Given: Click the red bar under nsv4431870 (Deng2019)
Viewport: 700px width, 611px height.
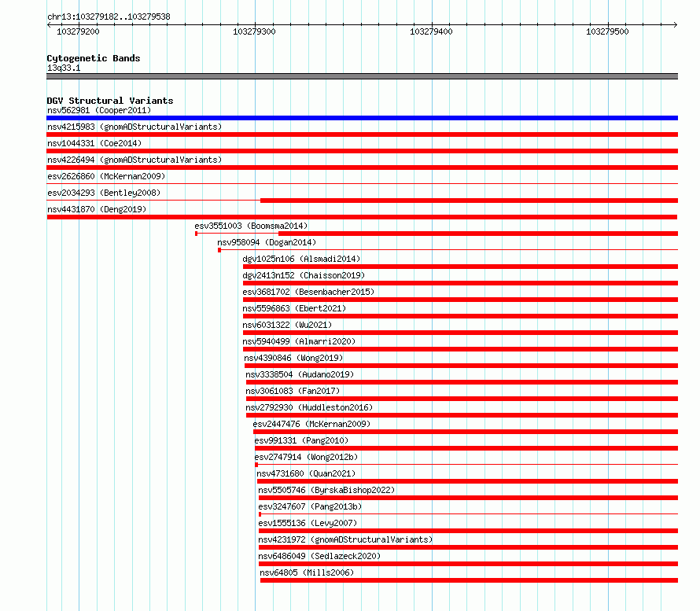Looking at the screenshot, I should (x=362, y=217).
